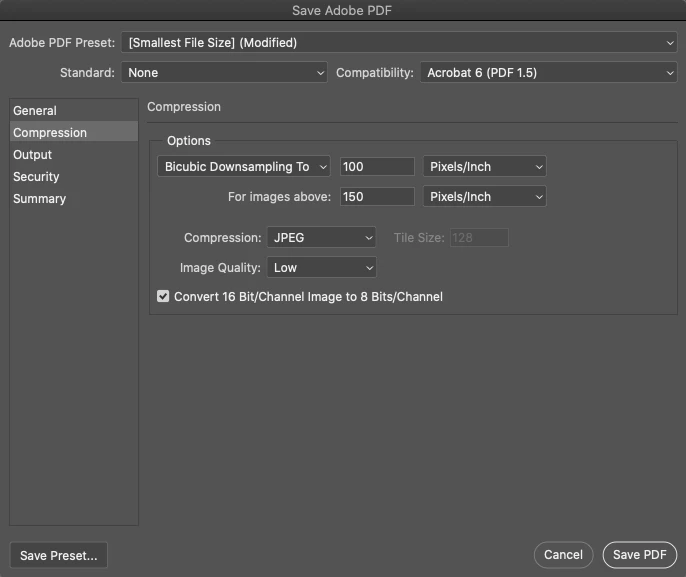Open the Image Quality dropdown set to Low
Viewport: 686px width, 577px height.
tap(321, 267)
